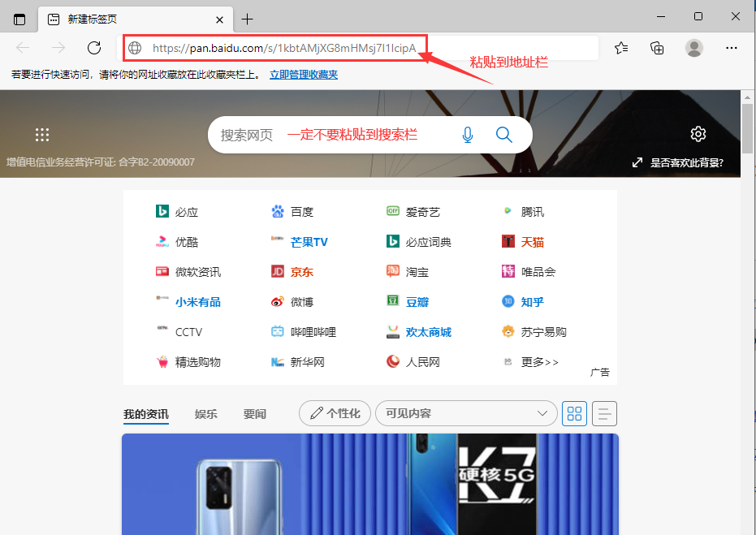Click the address bar URL field
Screen dimensions: 756x535
tap(359, 48)
